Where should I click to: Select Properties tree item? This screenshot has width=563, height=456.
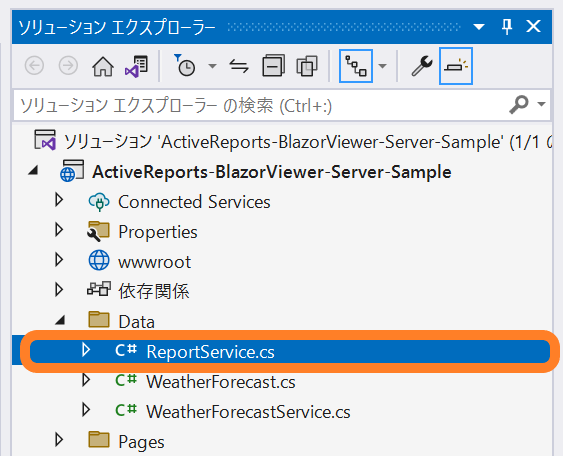(x=158, y=232)
